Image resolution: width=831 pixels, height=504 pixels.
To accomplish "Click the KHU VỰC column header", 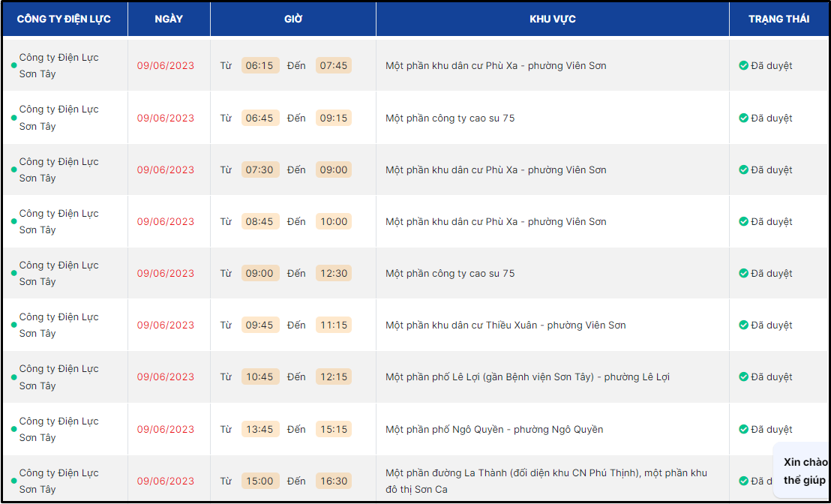I will [552, 19].
